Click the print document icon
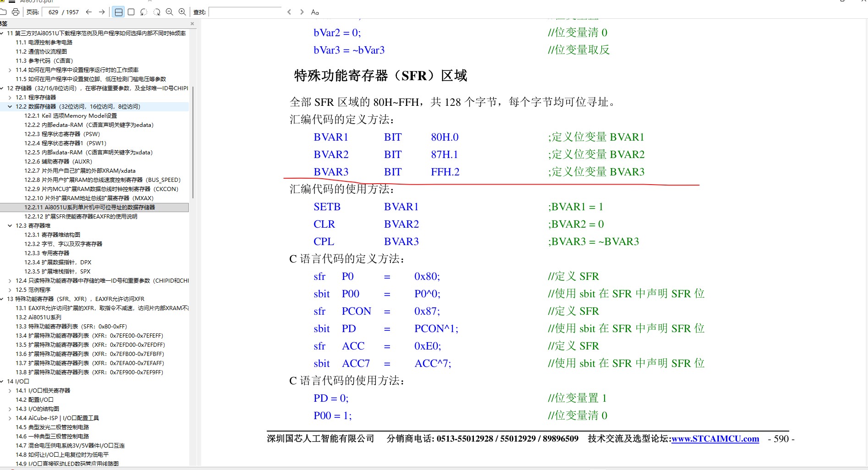 [16, 12]
